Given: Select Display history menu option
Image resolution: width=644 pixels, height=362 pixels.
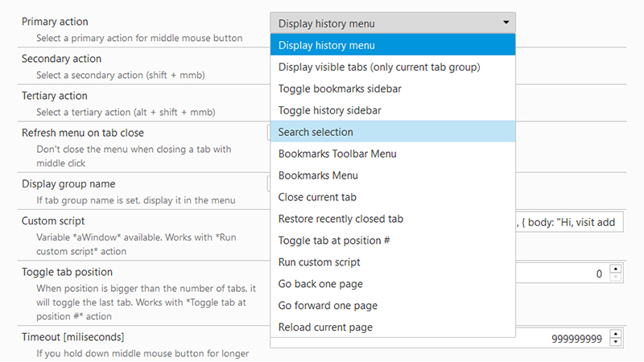Looking at the screenshot, I should [393, 45].
